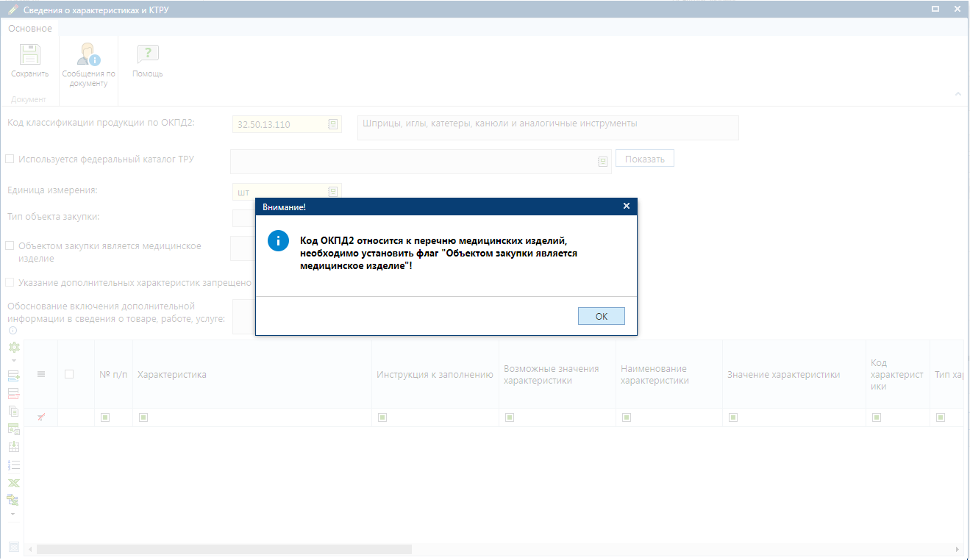Click the filter cell under Характеристика column
Image resolution: width=970 pixels, height=560 pixels.
coord(252,417)
